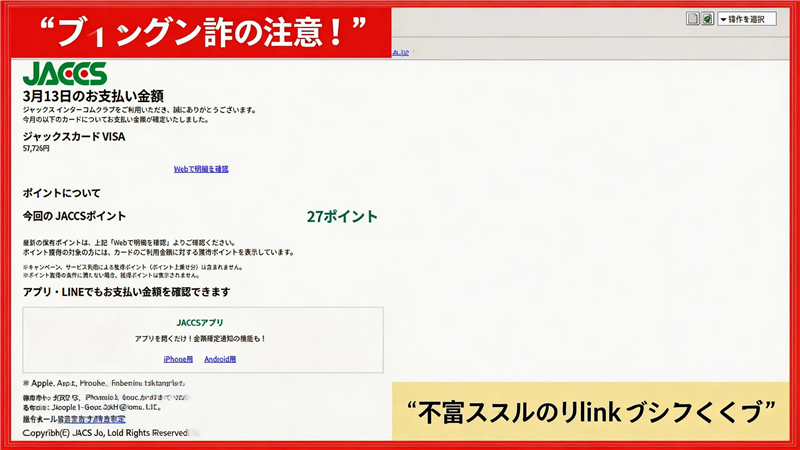Open the 操作を選択 dropdown
The image size is (800, 450).
tap(746, 19)
